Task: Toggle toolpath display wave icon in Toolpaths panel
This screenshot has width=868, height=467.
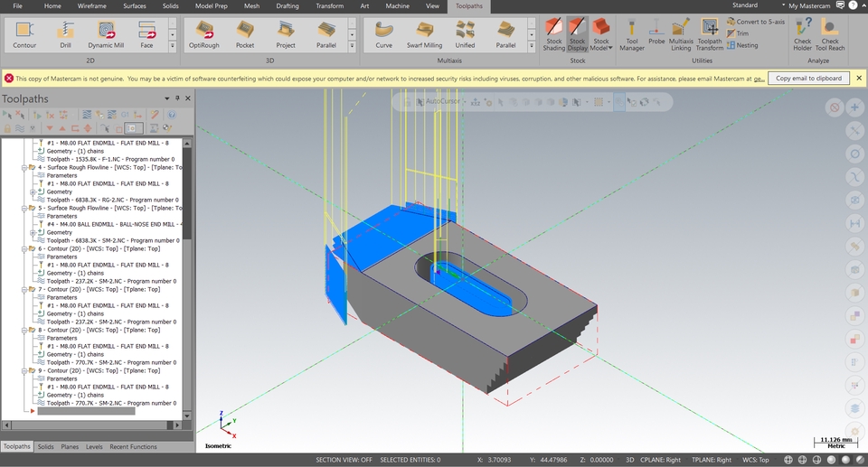Action: point(20,128)
